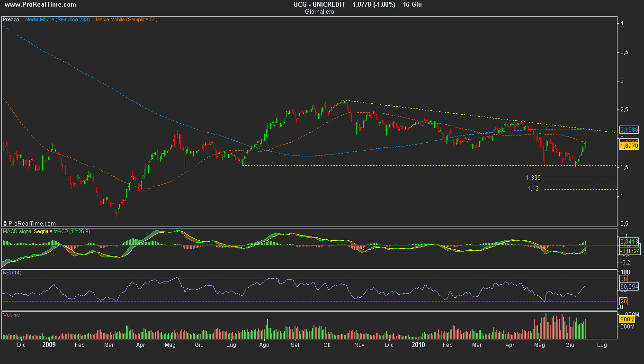This screenshot has height=364, width=644.
Task: Select the Ott marker on the time axis
Action: tap(326, 345)
